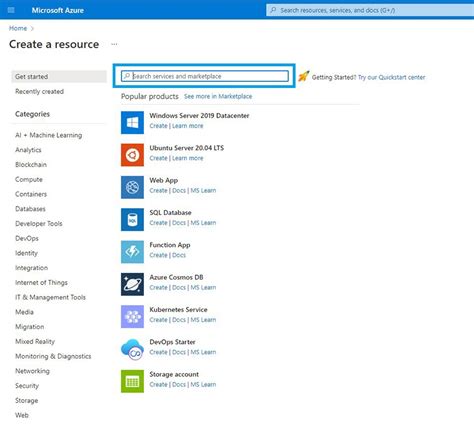474x426 pixels.
Task: Click the Storage account table icon
Action: [x=132, y=381]
